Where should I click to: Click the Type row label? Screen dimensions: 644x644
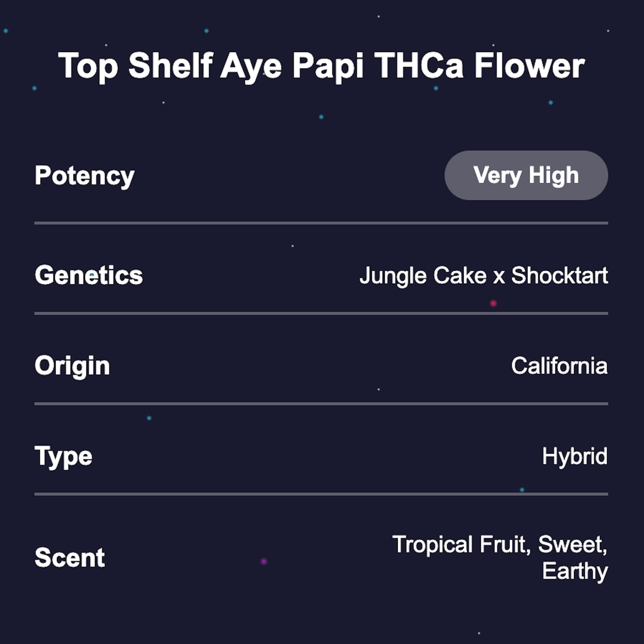63,456
